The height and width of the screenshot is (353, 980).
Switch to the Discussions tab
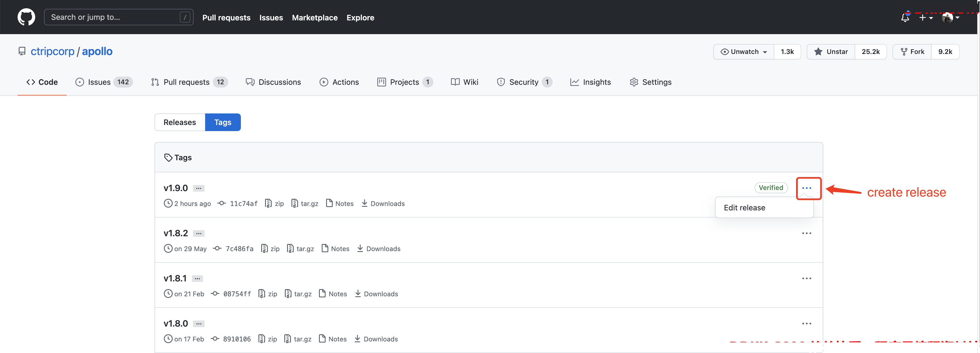(x=273, y=82)
